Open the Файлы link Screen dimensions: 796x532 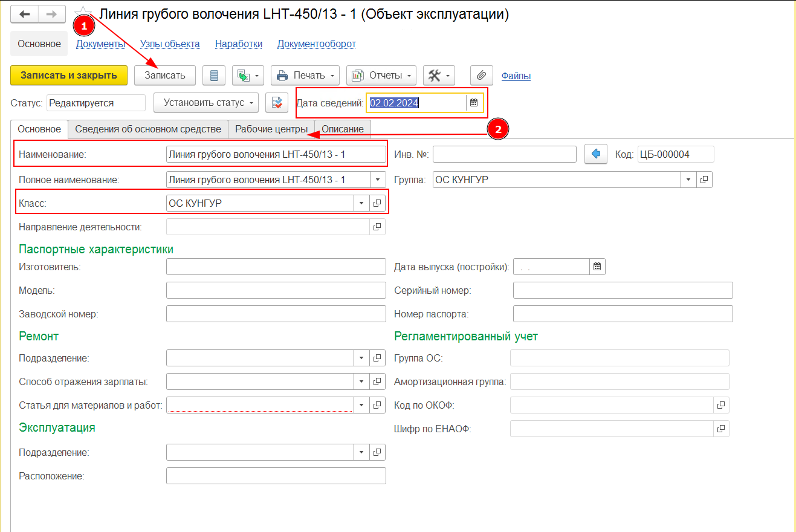click(x=516, y=76)
